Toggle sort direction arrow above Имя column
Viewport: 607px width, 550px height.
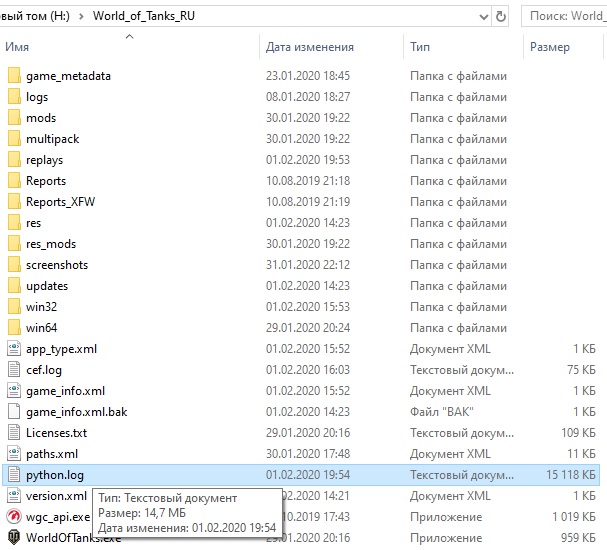(130, 36)
